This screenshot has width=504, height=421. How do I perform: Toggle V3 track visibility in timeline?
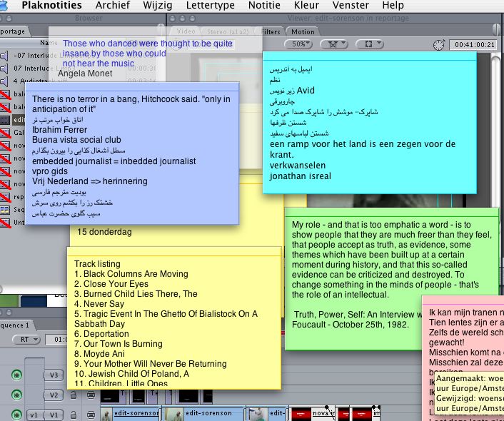pyautogui.click(x=16, y=375)
